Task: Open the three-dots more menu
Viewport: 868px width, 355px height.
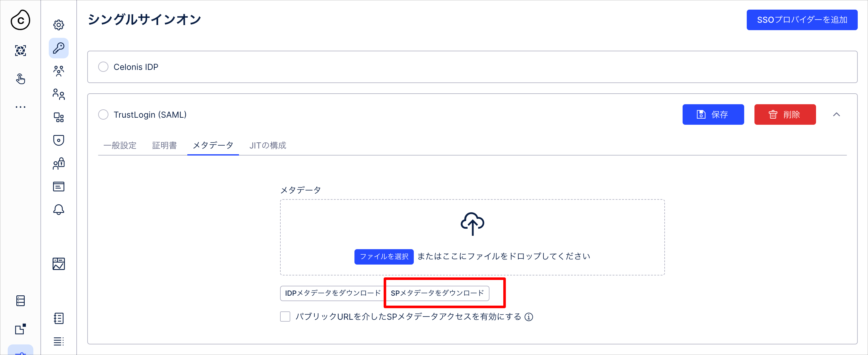Action: tap(20, 107)
